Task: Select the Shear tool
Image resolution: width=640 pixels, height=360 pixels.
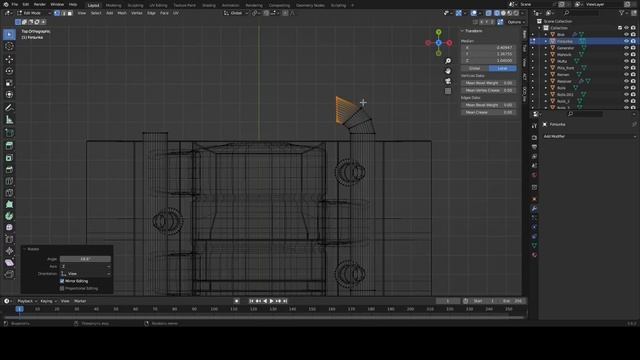Action: [9, 262]
